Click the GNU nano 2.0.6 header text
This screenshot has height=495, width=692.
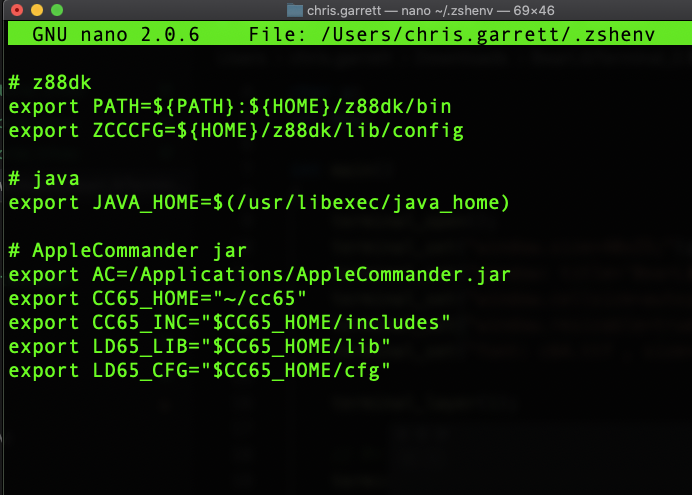(x=116, y=34)
